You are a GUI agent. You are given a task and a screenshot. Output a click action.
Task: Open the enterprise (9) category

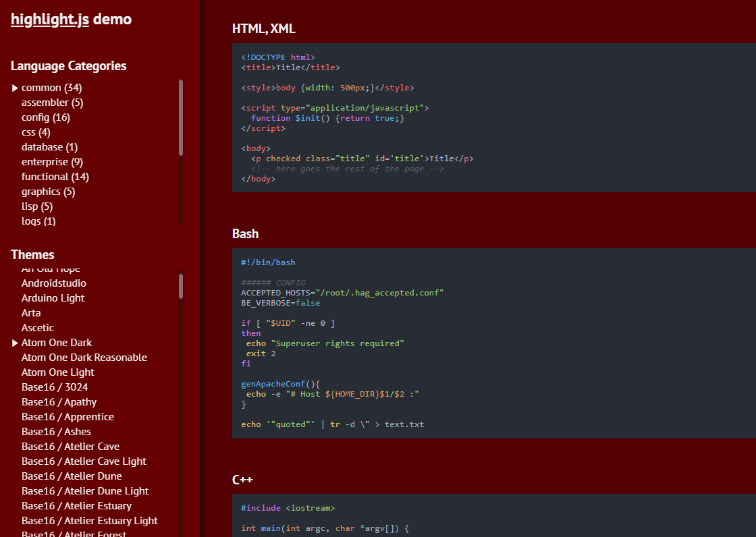(52, 162)
